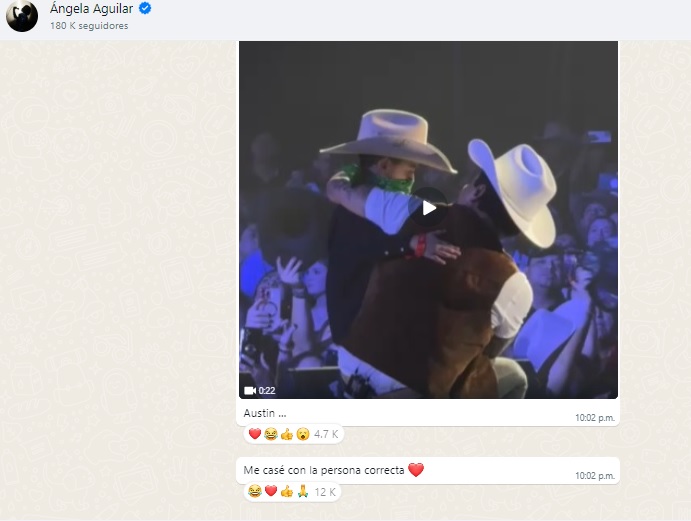
Task: Open the channel profile picture
Action: pos(22,16)
